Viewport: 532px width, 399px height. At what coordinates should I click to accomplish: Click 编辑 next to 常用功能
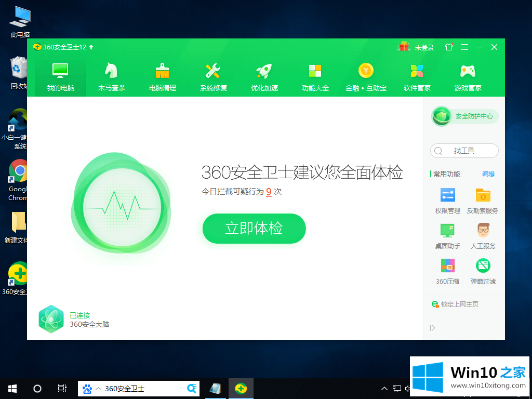[x=488, y=174]
